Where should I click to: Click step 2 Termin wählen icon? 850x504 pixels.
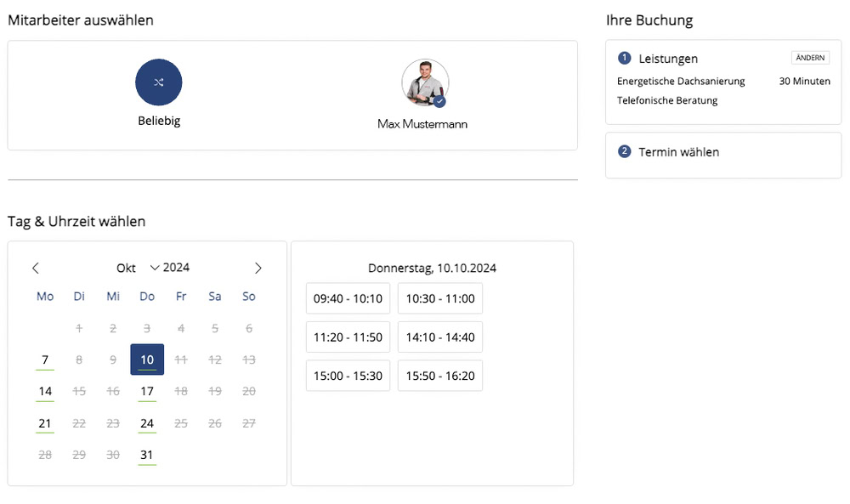click(x=625, y=151)
